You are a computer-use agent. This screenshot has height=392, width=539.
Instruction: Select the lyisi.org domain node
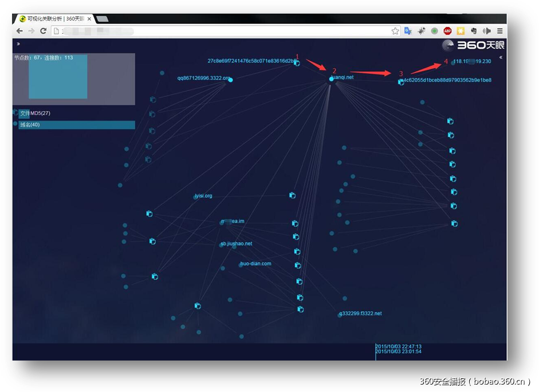(195, 197)
